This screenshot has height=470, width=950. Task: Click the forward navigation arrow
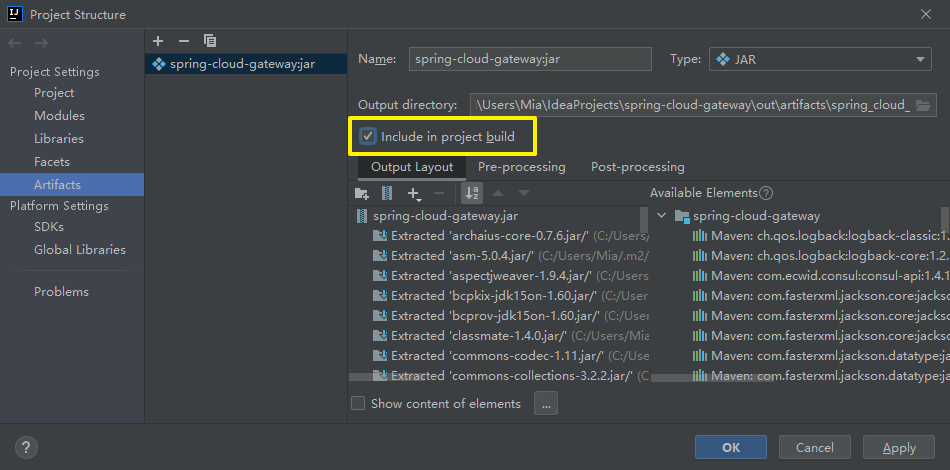41,43
